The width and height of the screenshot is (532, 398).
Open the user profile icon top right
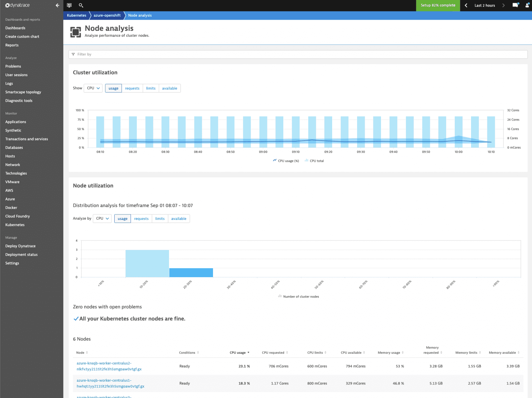pos(527,5)
